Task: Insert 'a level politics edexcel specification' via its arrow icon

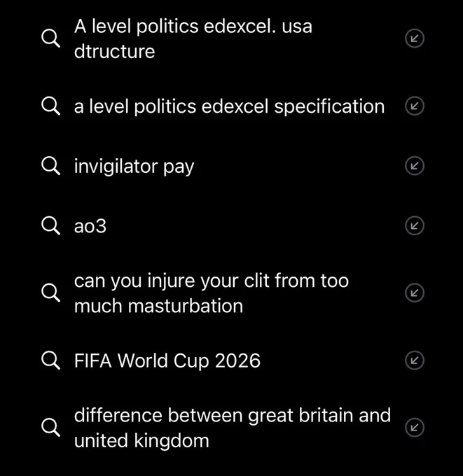Action: pyautogui.click(x=415, y=106)
